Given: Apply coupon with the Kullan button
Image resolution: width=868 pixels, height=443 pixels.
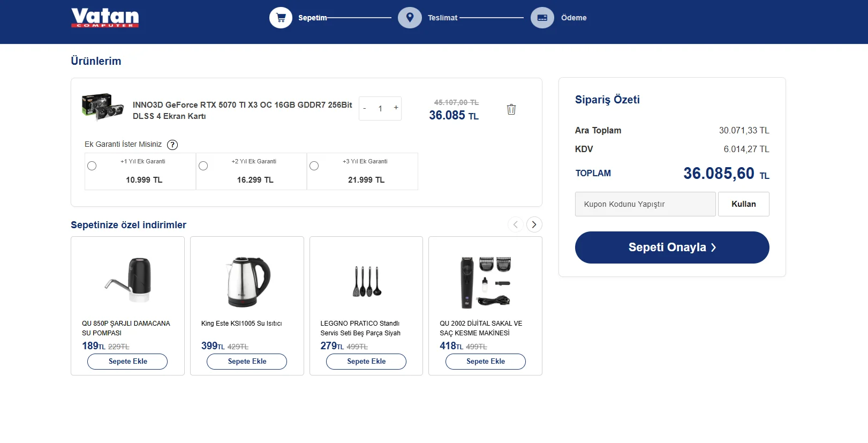Looking at the screenshot, I should coord(743,204).
